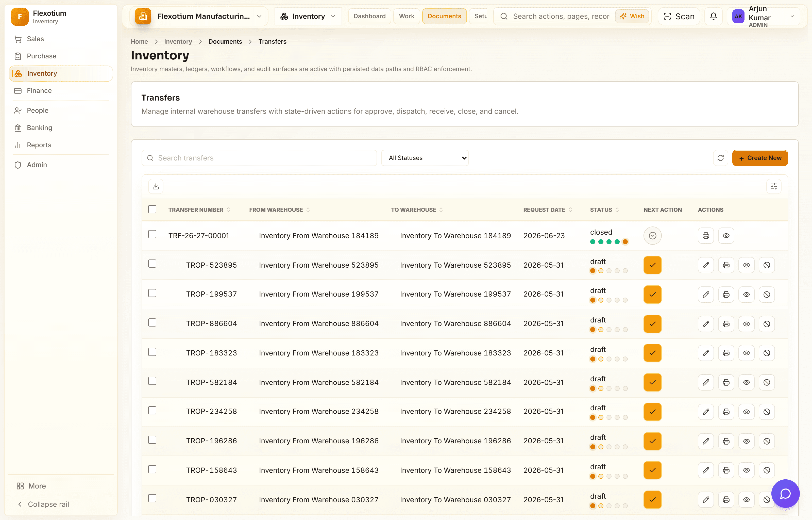Image resolution: width=812 pixels, height=520 pixels.
Task: Open the notifications bell
Action: coord(713,16)
